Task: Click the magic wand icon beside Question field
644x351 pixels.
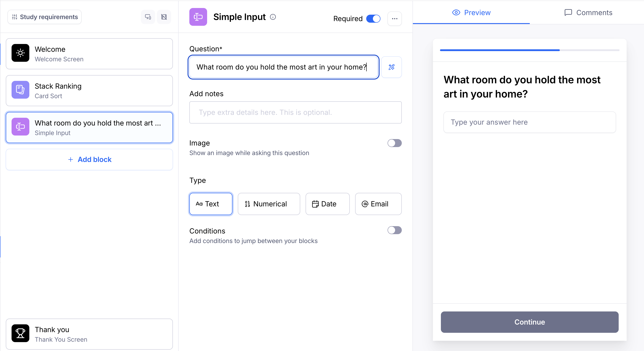Action: coord(391,67)
